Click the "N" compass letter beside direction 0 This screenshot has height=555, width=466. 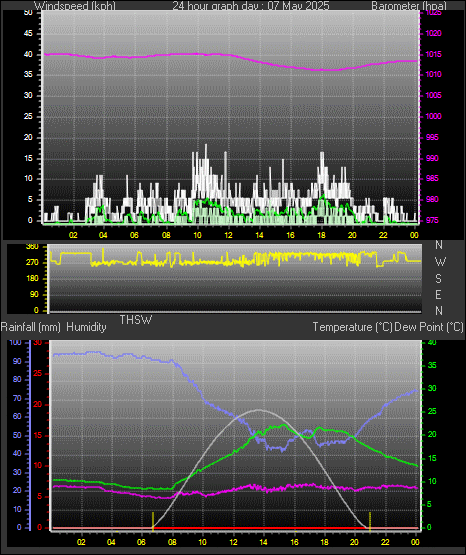(439, 311)
